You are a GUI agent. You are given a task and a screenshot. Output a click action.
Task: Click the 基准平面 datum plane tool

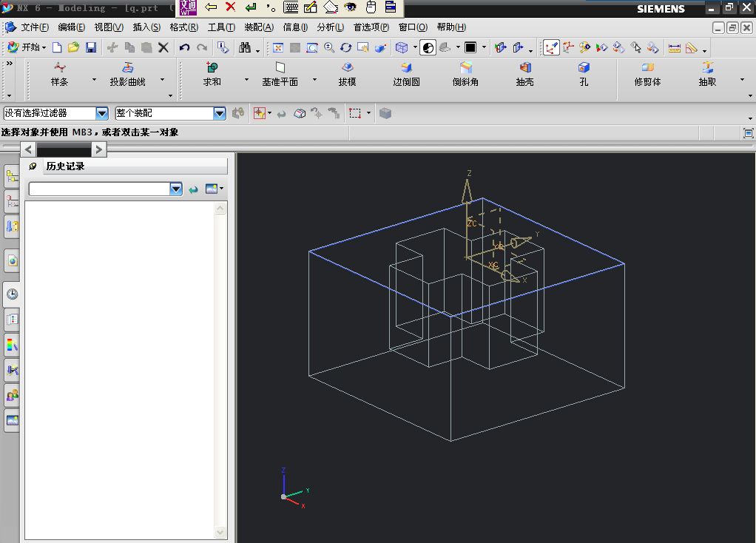[x=280, y=74]
